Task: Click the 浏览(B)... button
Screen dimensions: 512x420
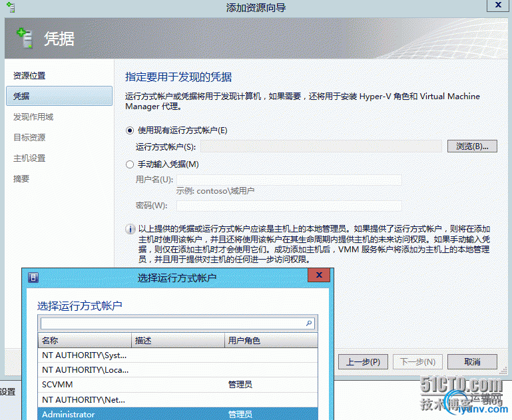Action: coord(472,146)
